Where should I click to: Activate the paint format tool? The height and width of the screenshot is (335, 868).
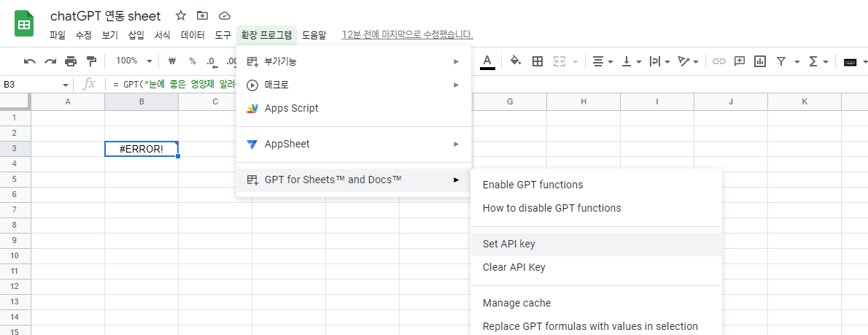(x=91, y=61)
